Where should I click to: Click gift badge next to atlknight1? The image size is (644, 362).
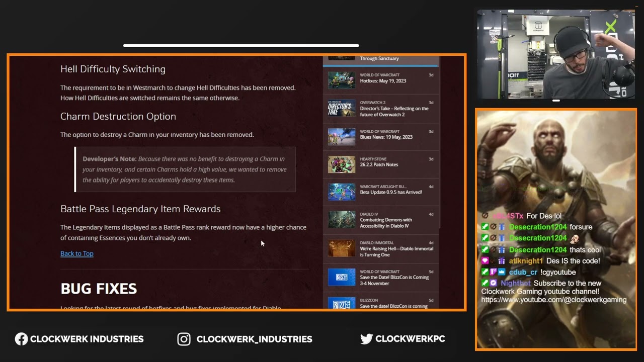(502, 261)
